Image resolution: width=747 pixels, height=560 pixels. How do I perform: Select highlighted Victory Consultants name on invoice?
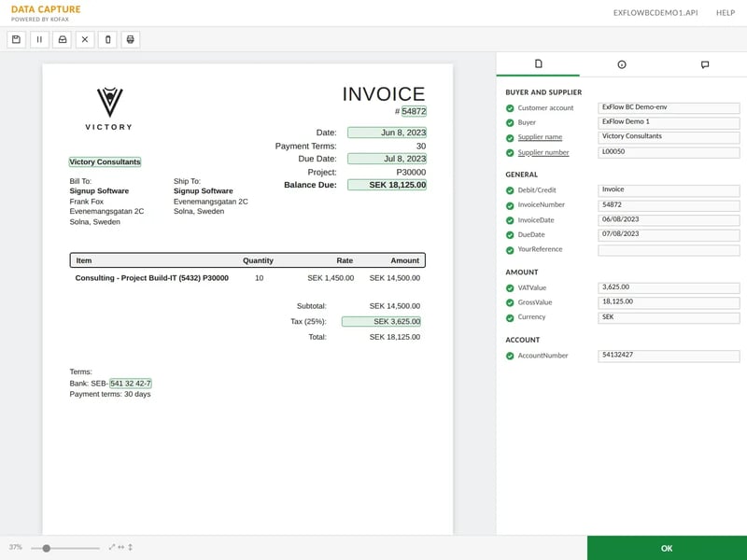tap(105, 161)
